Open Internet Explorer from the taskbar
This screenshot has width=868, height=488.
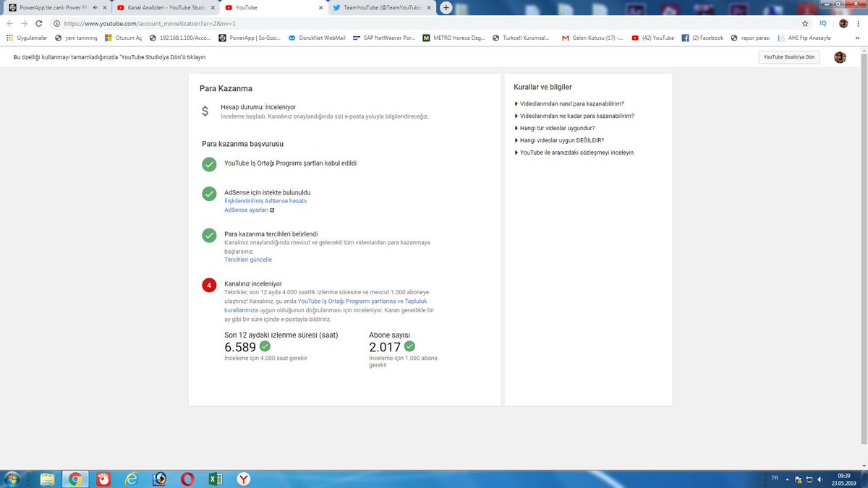click(x=131, y=479)
